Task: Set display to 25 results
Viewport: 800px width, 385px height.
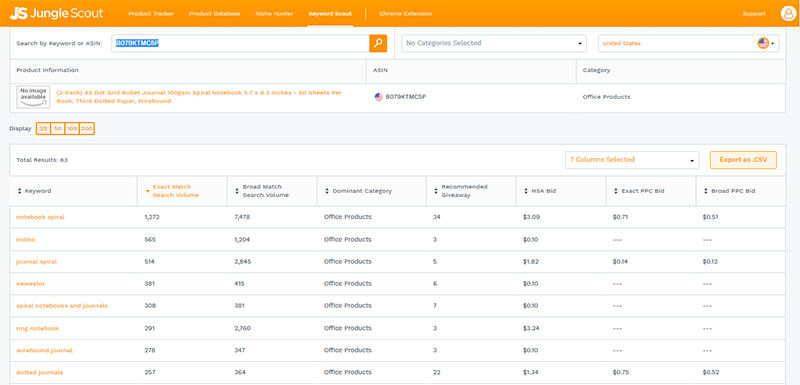Action: [43, 129]
